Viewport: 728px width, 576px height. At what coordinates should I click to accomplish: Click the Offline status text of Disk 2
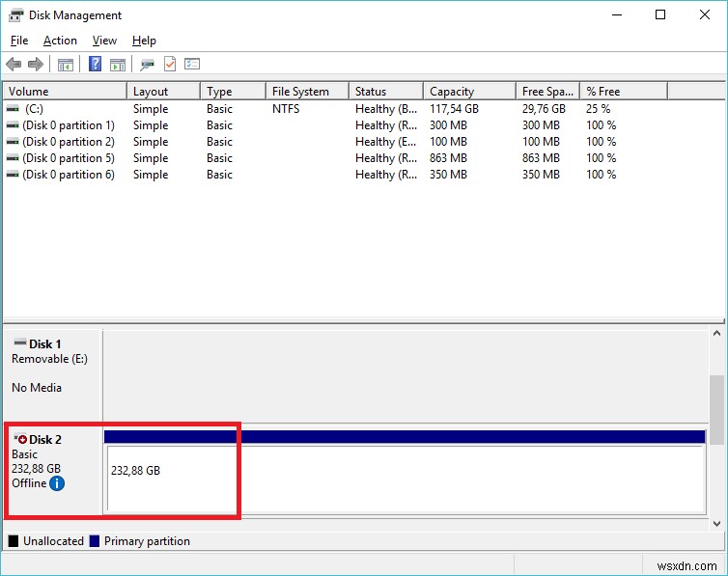29,483
